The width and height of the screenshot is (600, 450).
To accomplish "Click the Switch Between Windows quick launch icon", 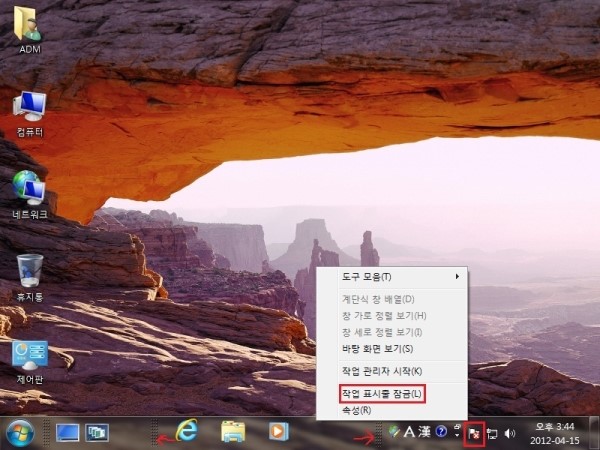I will click(97, 432).
